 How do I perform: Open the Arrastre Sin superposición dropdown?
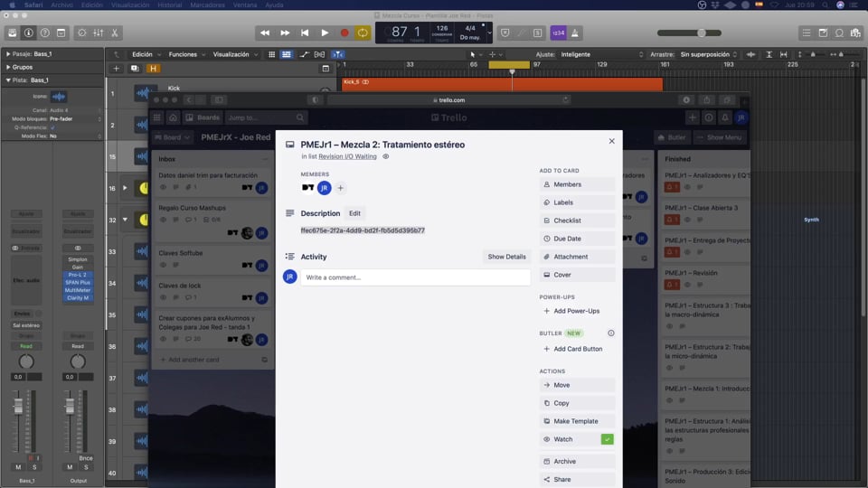709,54
